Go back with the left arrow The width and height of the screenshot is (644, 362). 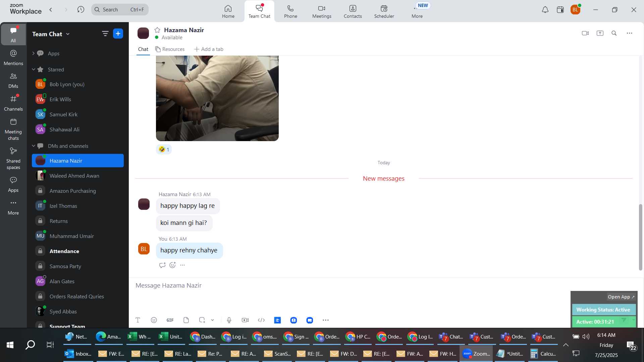[51, 10]
